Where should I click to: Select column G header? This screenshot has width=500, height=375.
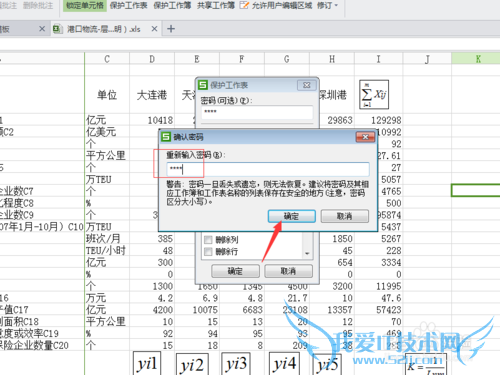287,59
